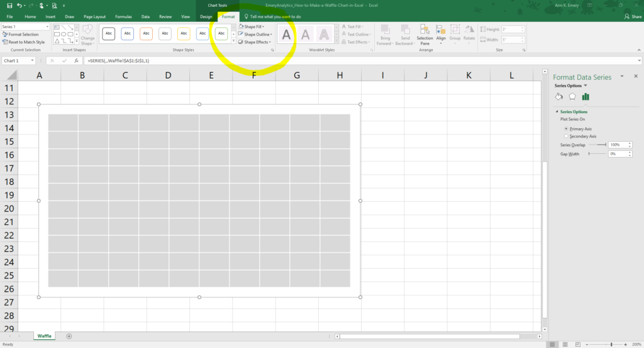Image resolution: width=644 pixels, height=348 pixels.
Task: Click the Share button
Action: pyautogui.click(x=633, y=17)
